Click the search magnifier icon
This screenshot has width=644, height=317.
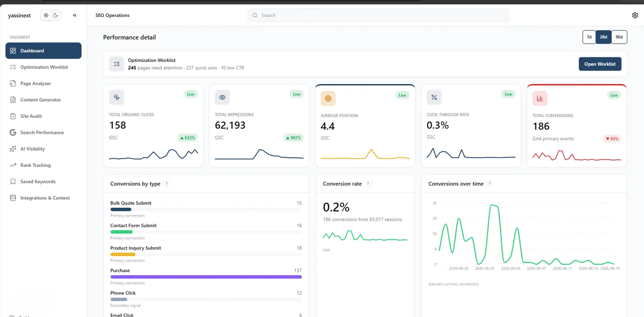255,15
